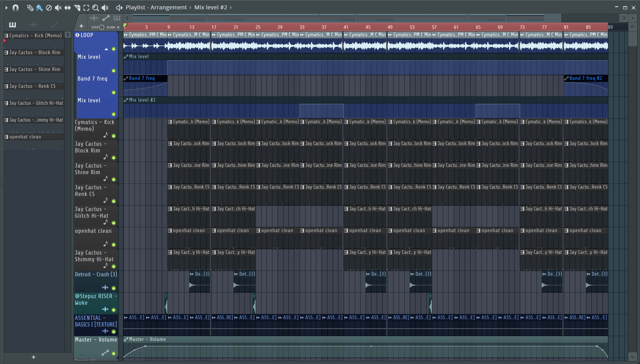Screen dimensions: 640x364
Task: Mute the Jay Cactus Shine Rim track
Action: pos(114,180)
